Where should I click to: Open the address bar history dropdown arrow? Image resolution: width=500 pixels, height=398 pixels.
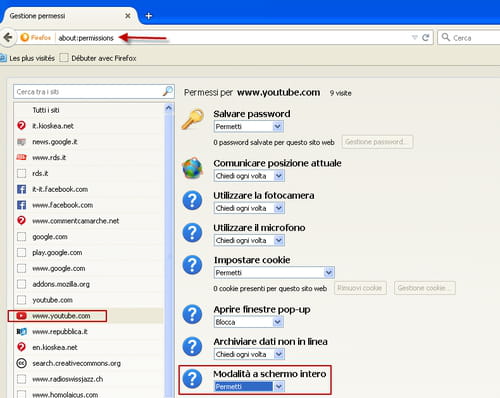pyautogui.click(x=415, y=37)
